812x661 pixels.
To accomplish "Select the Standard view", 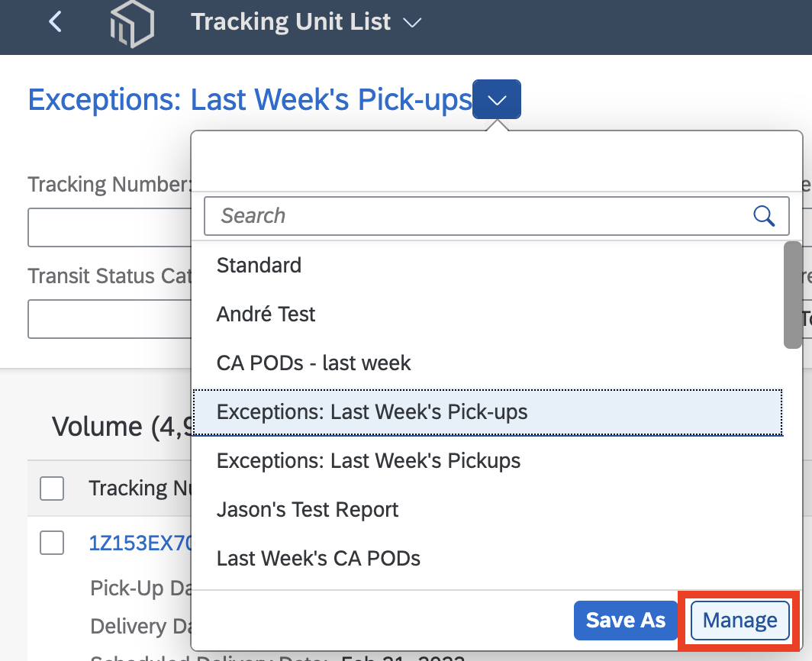I will click(x=487, y=265).
